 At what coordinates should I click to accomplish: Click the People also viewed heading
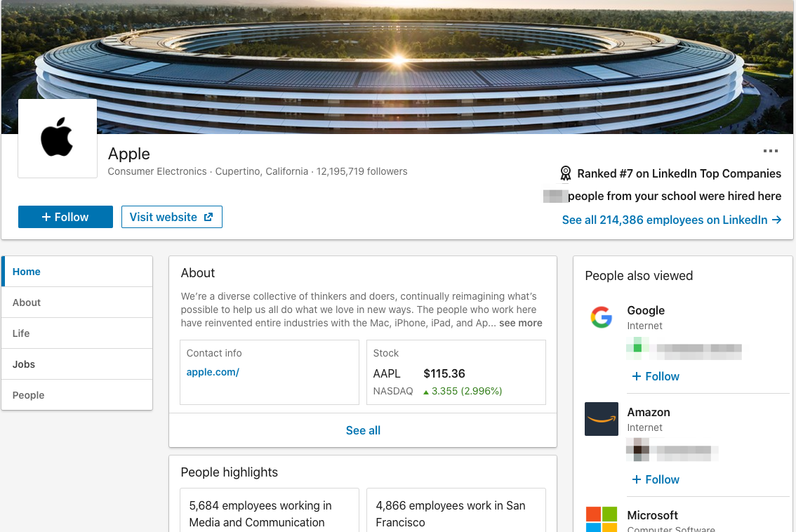tap(639, 276)
